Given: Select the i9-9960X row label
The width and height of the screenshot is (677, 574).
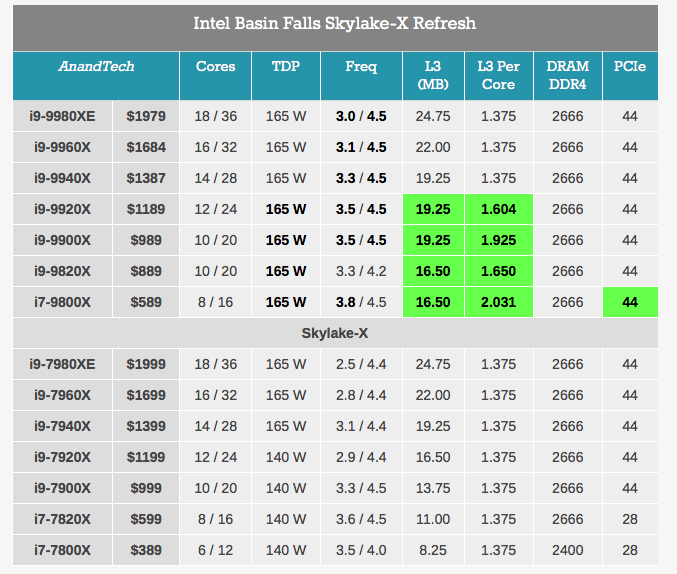Looking at the screenshot, I should (62, 147).
